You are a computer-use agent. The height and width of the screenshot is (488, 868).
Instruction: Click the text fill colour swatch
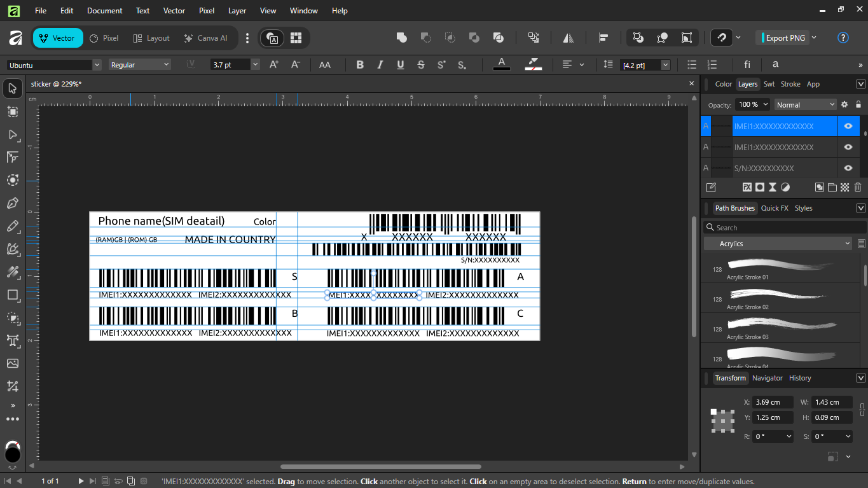coord(502,64)
